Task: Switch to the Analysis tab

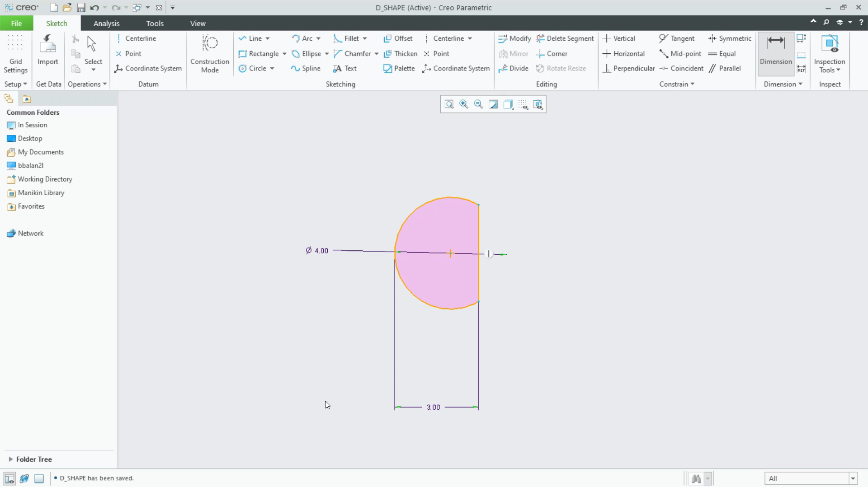Action: pos(107,23)
